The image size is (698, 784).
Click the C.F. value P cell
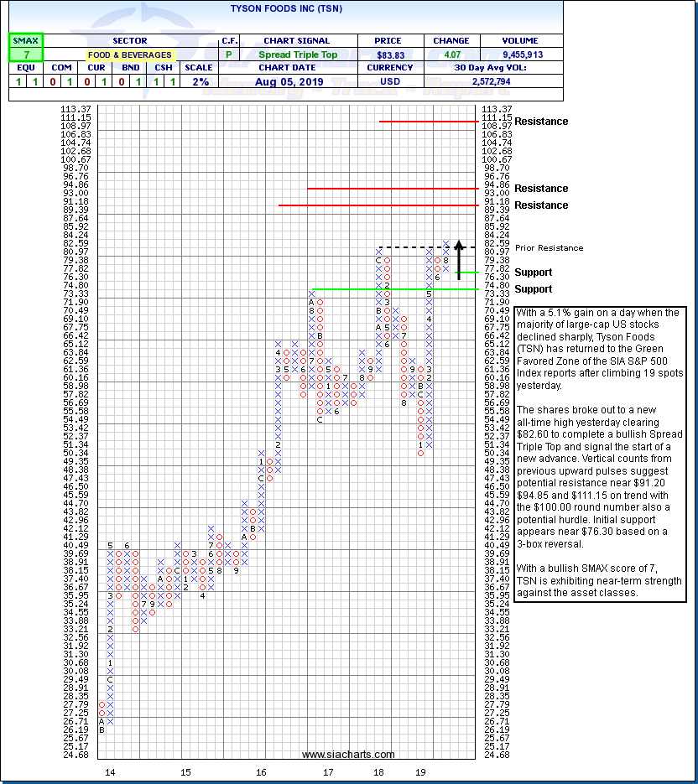point(229,55)
